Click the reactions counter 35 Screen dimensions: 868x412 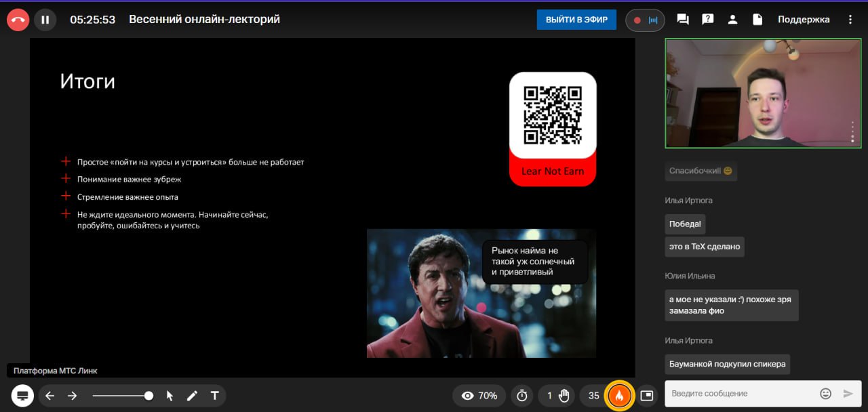pos(594,396)
